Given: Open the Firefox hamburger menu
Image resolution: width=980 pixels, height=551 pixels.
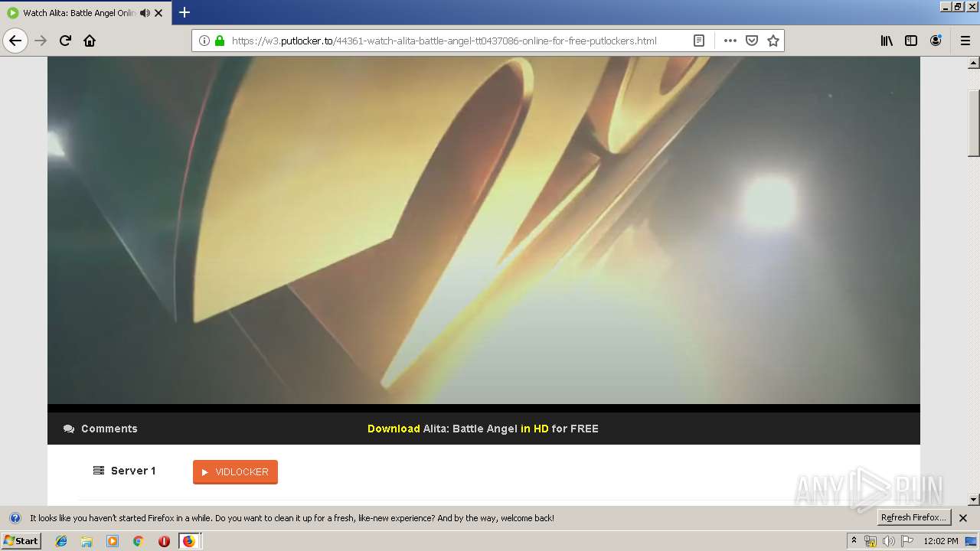Looking at the screenshot, I should (x=965, y=41).
